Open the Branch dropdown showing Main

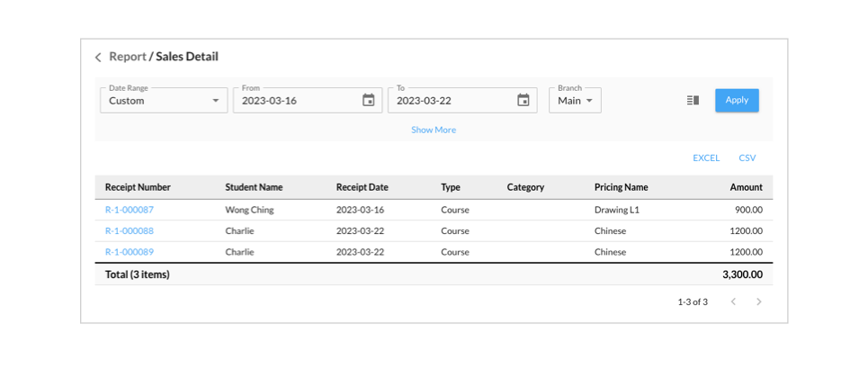click(575, 100)
